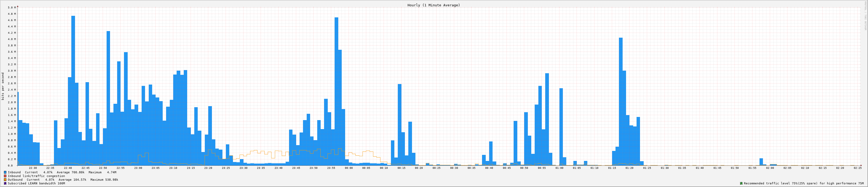Select the 'Hourly (1 Minute Average)' graph title
Image resolution: width=868 pixels, height=187 pixels.
click(433, 5)
